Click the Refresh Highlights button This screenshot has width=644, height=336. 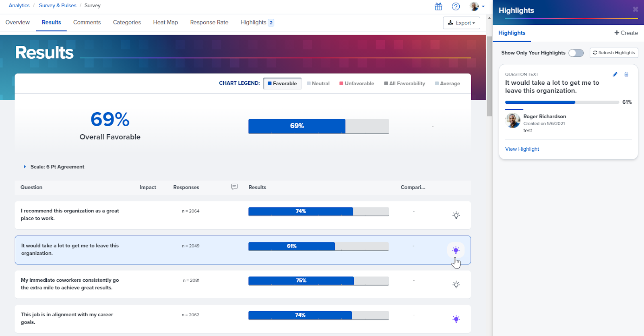click(x=614, y=53)
